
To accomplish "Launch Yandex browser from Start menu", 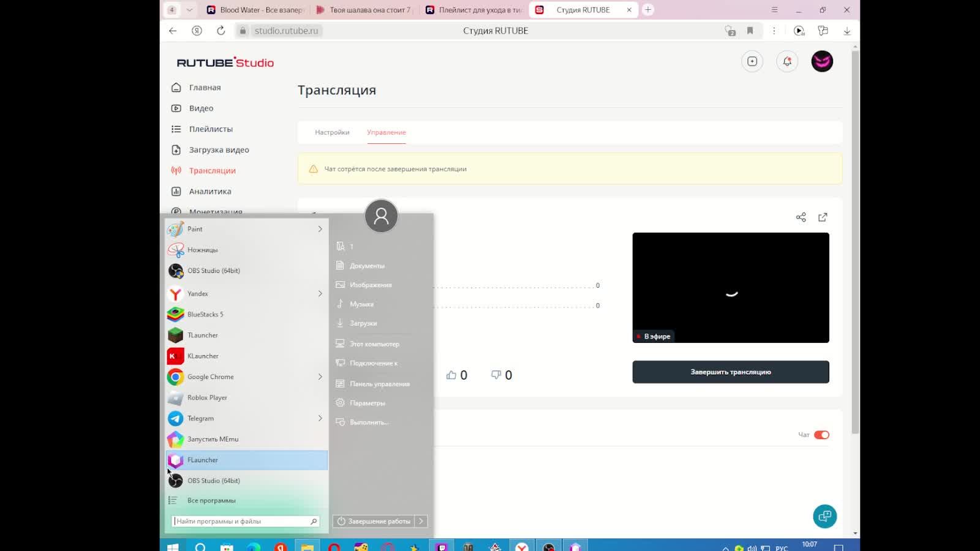I will pos(246,294).
